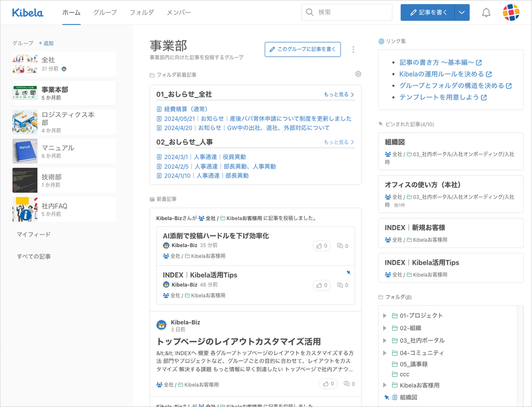This screenshot has height=407, width=532.
Task: Expand the 03_社内ポータル folder
Action: tap(385, 341)
